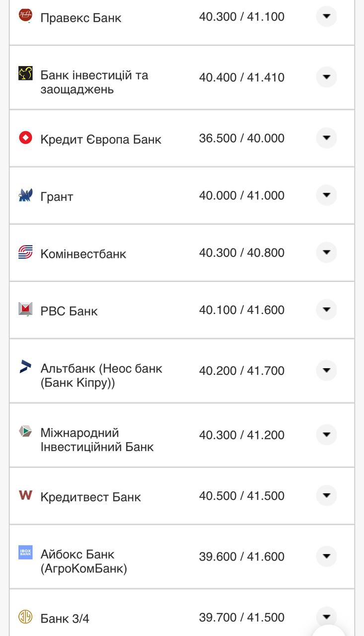
Task: Expand the Правекс Банк rate details
Action: coord(326,16)
